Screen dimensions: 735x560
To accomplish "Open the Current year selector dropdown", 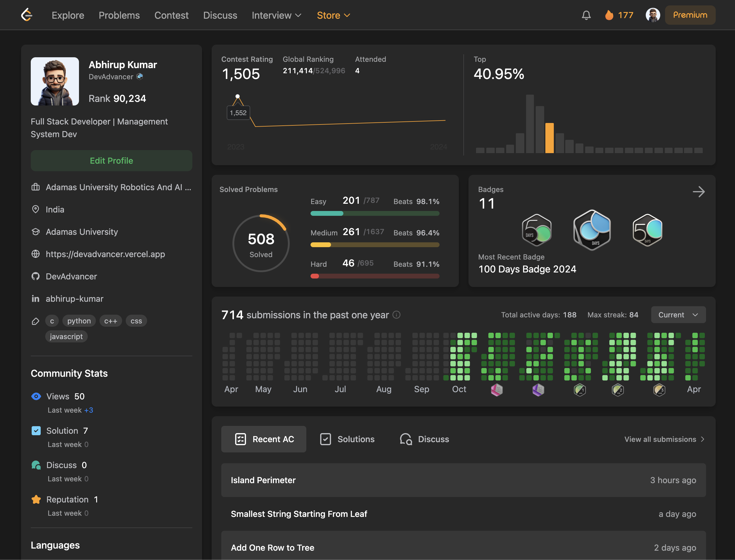I will click(678, 315).
